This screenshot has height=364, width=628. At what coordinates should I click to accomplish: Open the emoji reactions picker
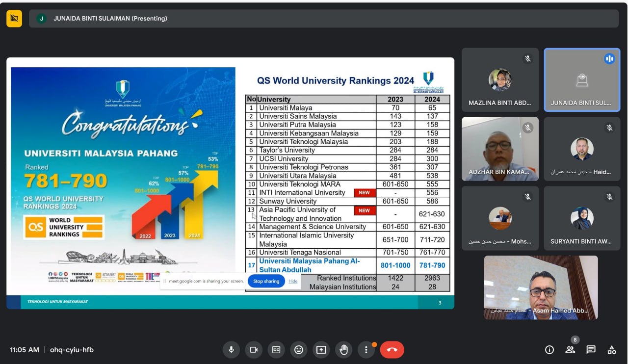[x=299, y=350]
